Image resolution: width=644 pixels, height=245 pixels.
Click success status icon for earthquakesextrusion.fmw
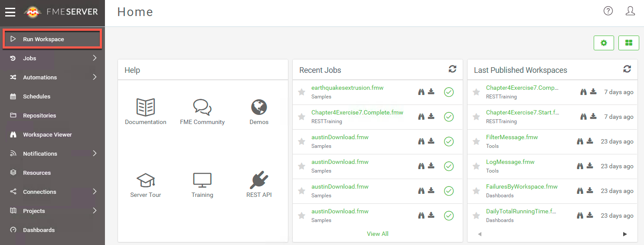[449, 92]
